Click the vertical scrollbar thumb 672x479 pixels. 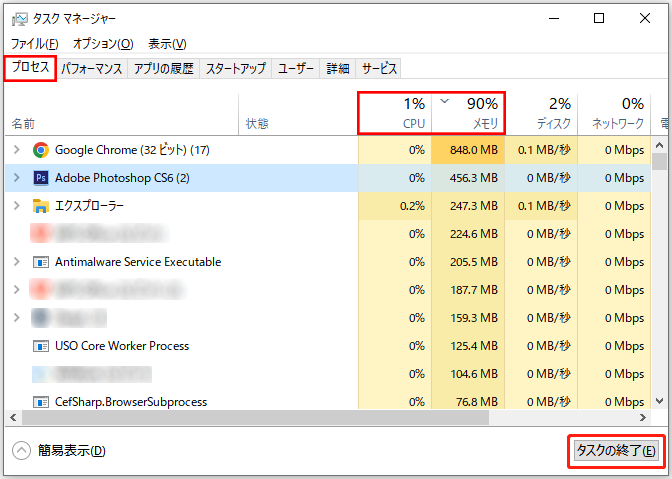click(660, 162)
